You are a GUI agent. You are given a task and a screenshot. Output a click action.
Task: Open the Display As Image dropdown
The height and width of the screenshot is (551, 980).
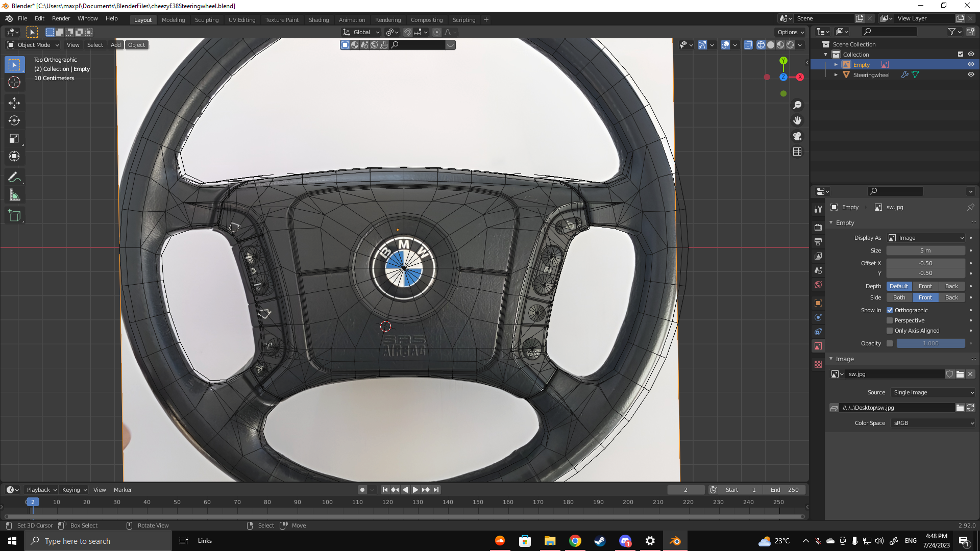(926, 238)
